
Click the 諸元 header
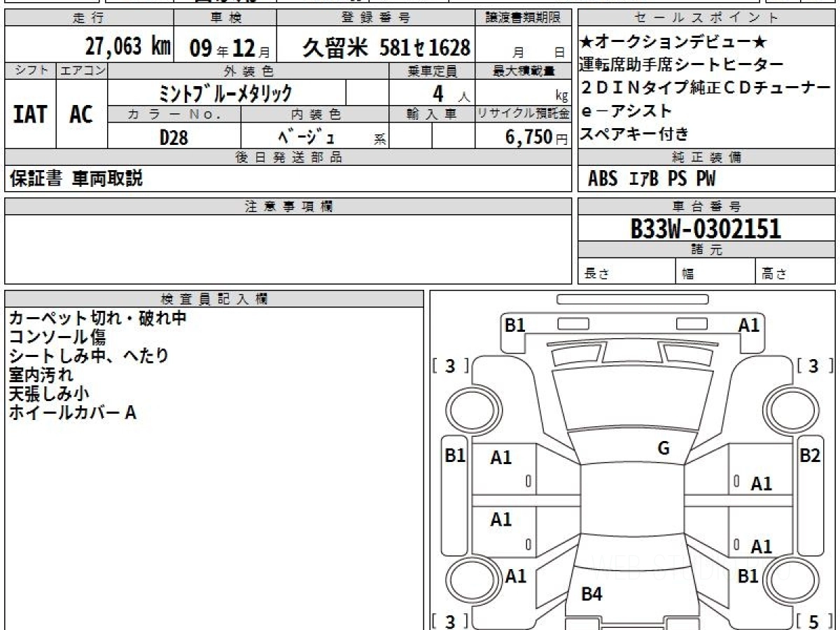point(706,250)
